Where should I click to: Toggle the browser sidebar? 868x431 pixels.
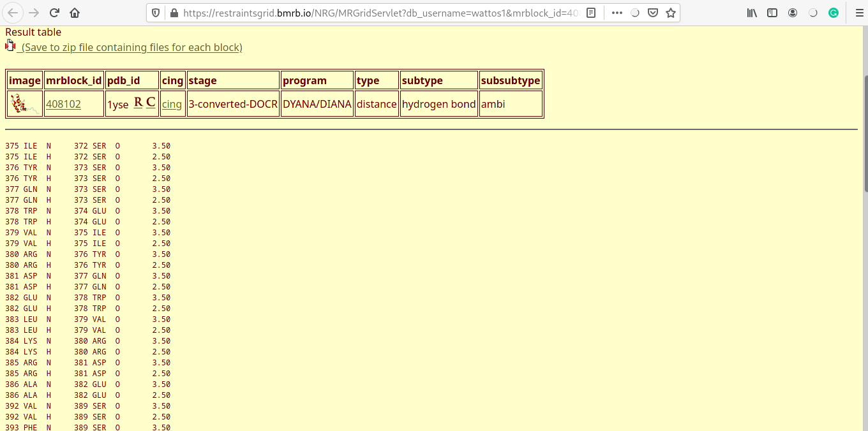pyautogui.click(x=772, y=13)
